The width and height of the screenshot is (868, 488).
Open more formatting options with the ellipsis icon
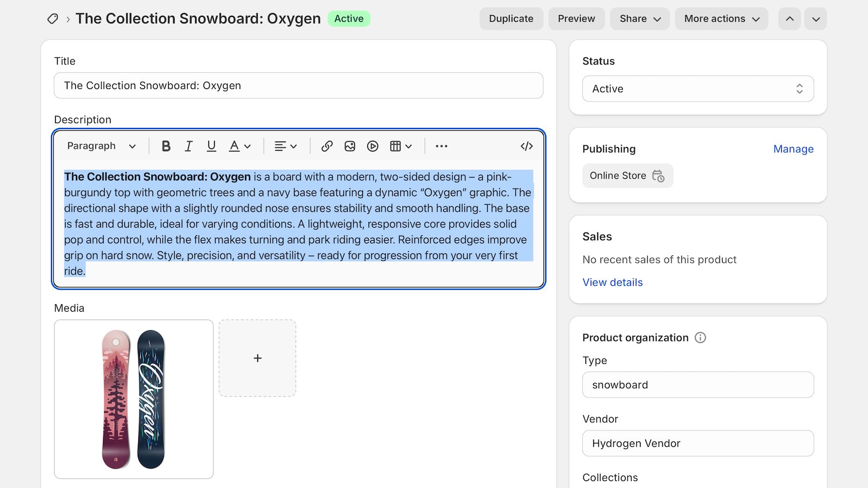point(441,146)
